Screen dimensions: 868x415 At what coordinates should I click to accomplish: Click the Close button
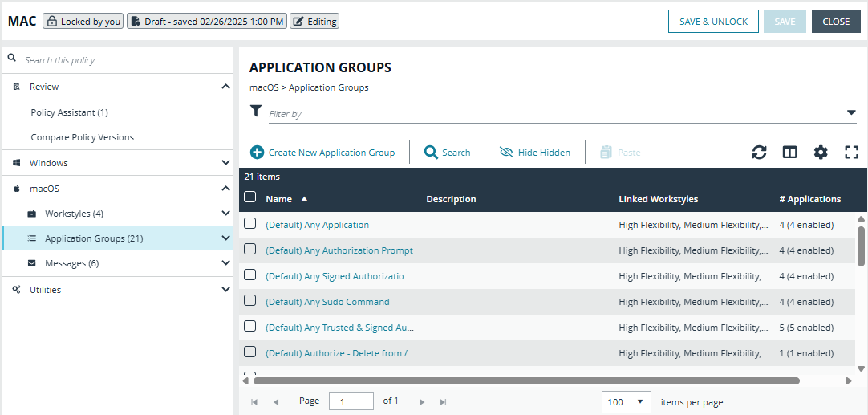(x=836, y=22)
